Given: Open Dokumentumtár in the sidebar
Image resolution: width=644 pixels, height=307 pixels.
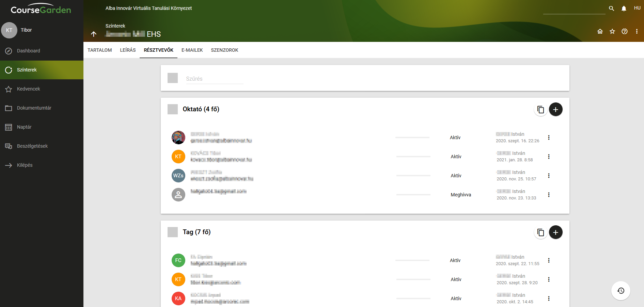Looking at the screenshot, I should point(34,108).
